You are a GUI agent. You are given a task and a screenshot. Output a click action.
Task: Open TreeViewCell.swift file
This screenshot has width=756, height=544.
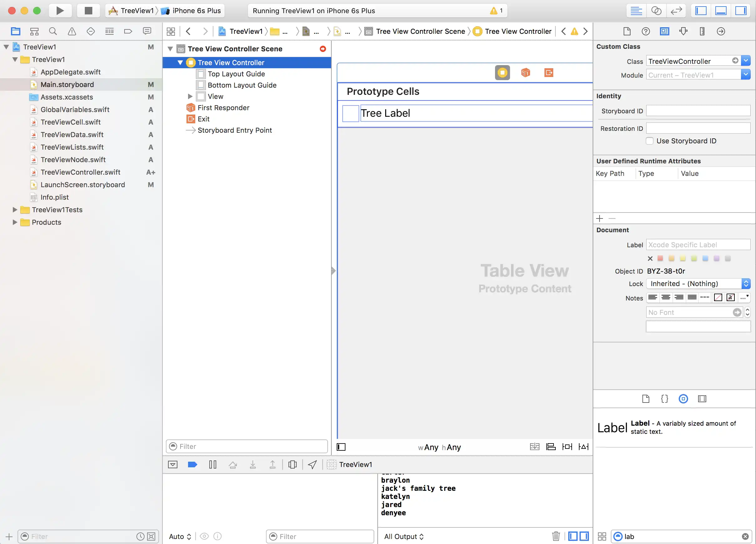(x=70, y=122)
